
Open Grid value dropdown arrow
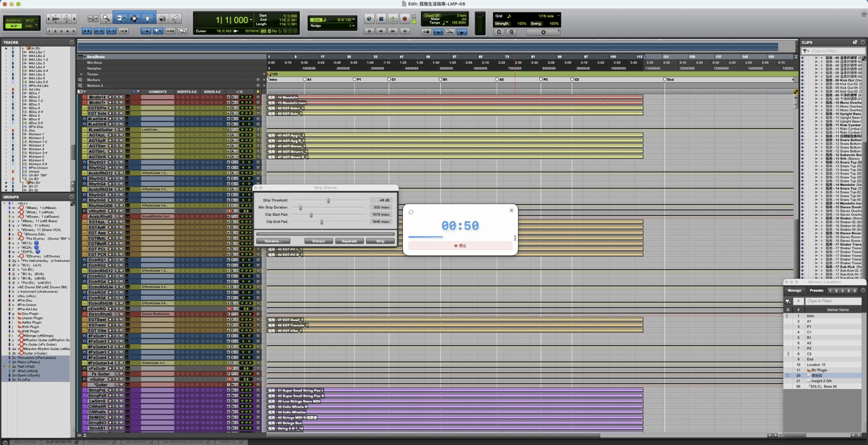coord(353,20)
